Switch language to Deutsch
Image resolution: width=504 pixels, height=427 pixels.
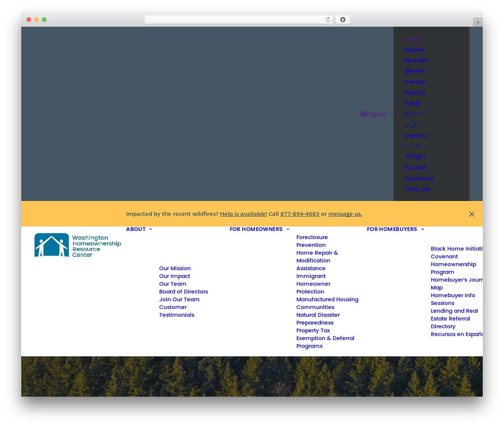point(415,93)
